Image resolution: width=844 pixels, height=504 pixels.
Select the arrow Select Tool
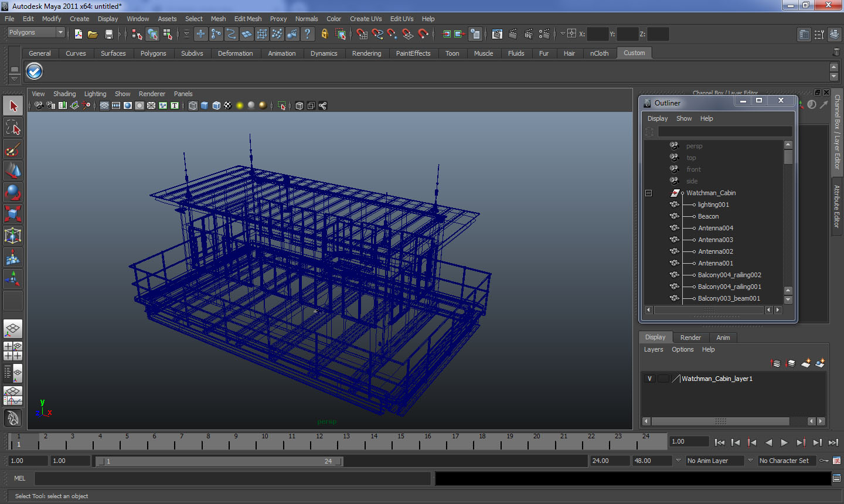tap(13, 106)
